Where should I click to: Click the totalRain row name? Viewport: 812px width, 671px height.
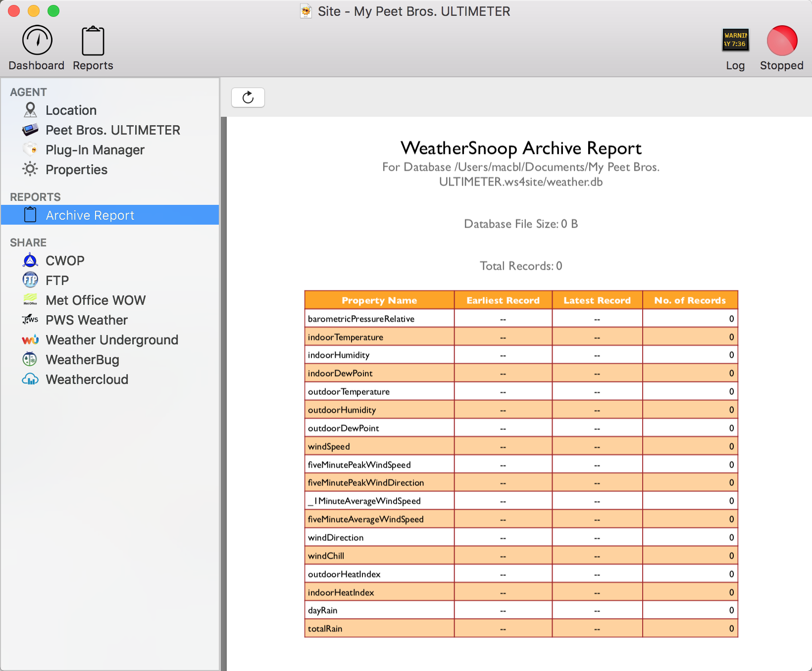pos(325,628)
